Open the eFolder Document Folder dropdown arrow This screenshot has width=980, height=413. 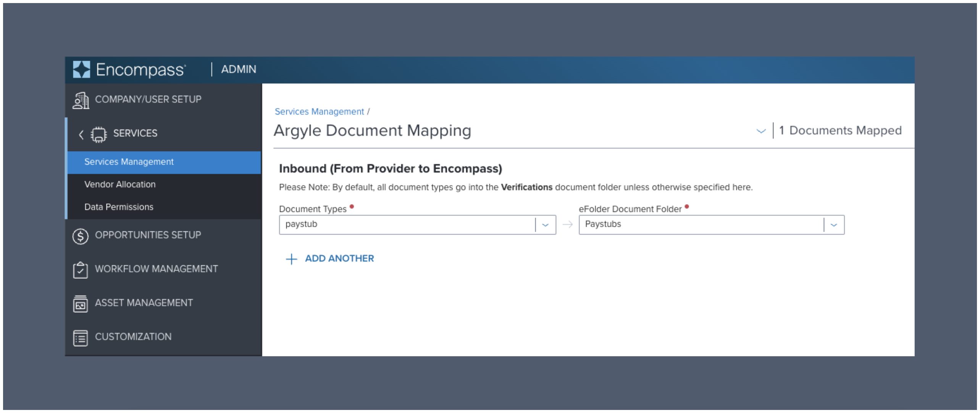pyautogui.click(x=834, y=224)
